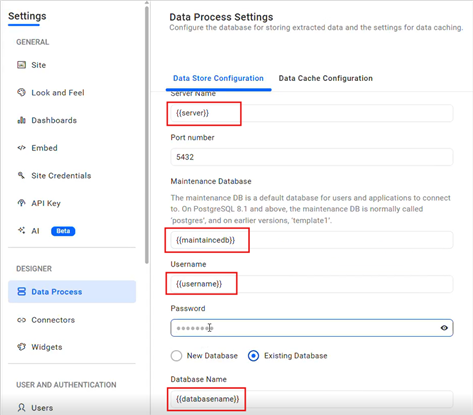Click the GENERAL section label
Viewport: 473px width, 415px height.
pyautogui.click(x=33, y=42)
